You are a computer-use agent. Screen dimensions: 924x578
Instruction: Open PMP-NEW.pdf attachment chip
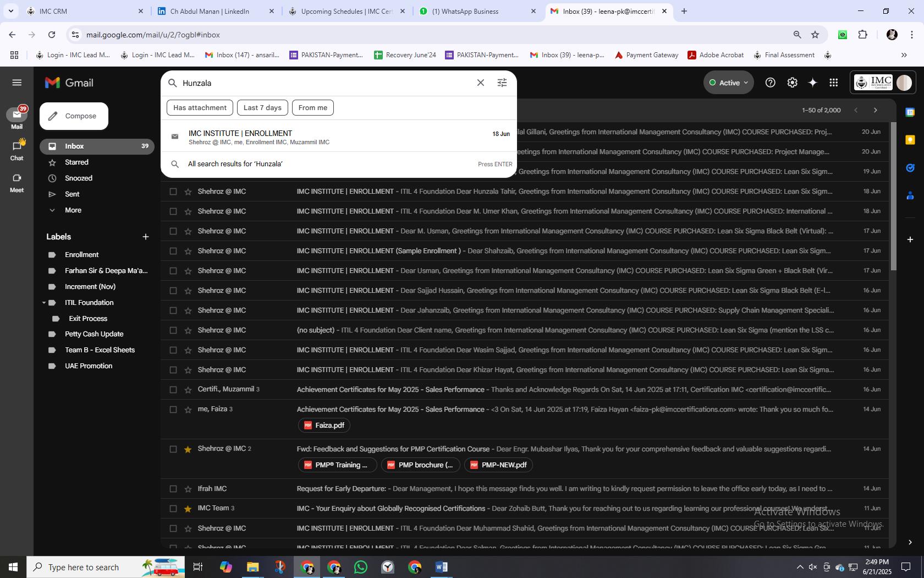coord(498,465)
